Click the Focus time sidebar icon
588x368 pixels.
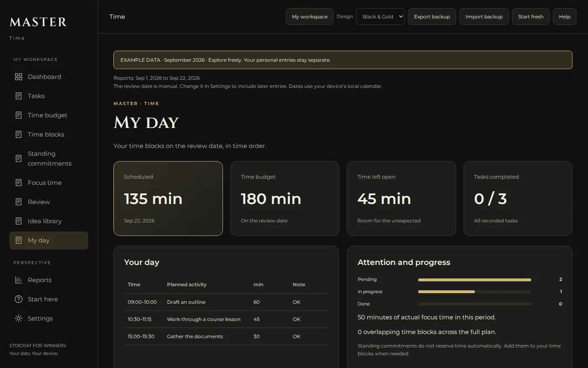point(18,183)
